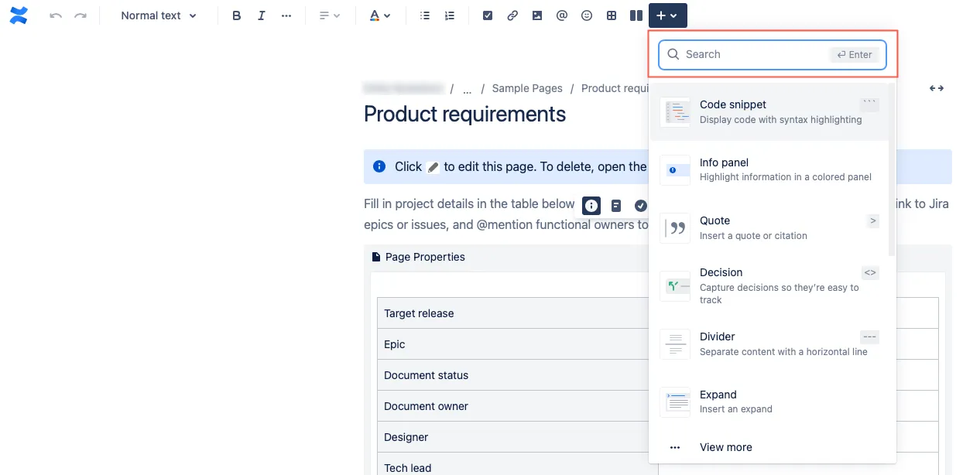Click the insert menu scrollbar
Image resolution: width=980 pixels, height=475 pixels.
pos(892,170)
